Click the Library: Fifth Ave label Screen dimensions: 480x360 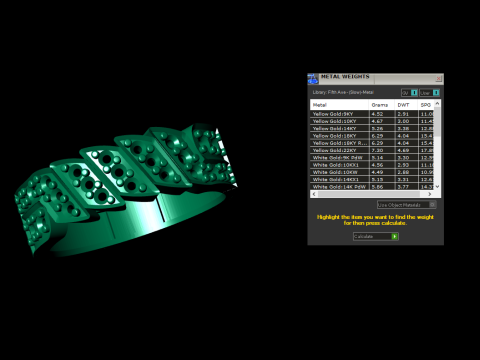point(343,92)
